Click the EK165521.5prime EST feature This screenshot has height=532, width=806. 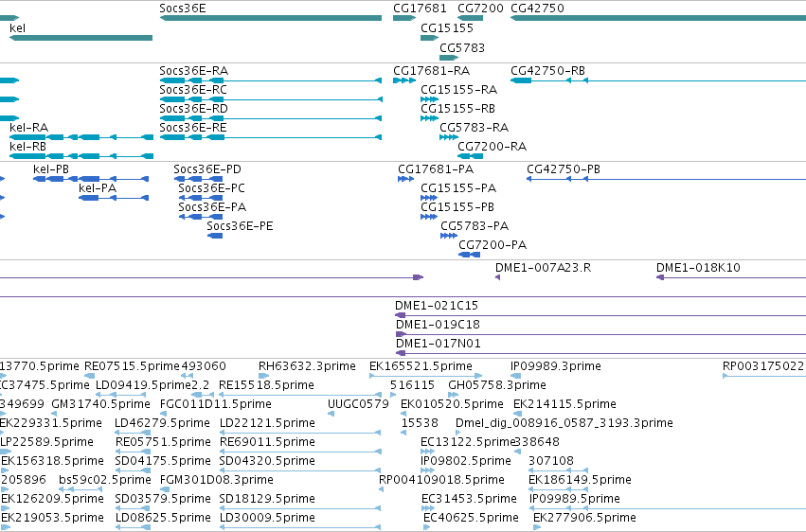point(425,376)
